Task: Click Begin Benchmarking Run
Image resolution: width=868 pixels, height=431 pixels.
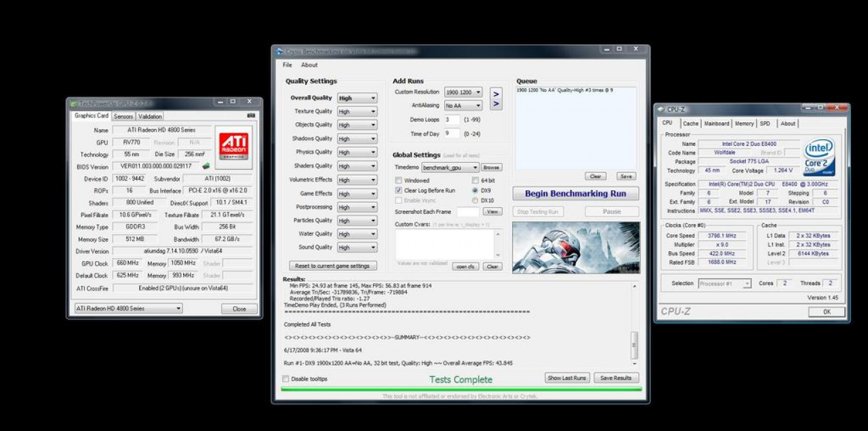Action: pos(576,193)
